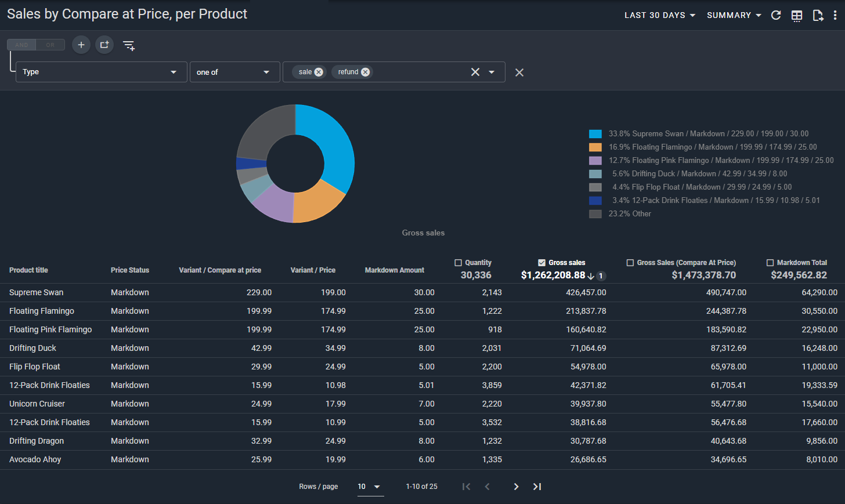The width and height of the screenshot is (845, 504).
Task: Uncheck the Gross sales checkbox
Action: (x=541, y=263)
